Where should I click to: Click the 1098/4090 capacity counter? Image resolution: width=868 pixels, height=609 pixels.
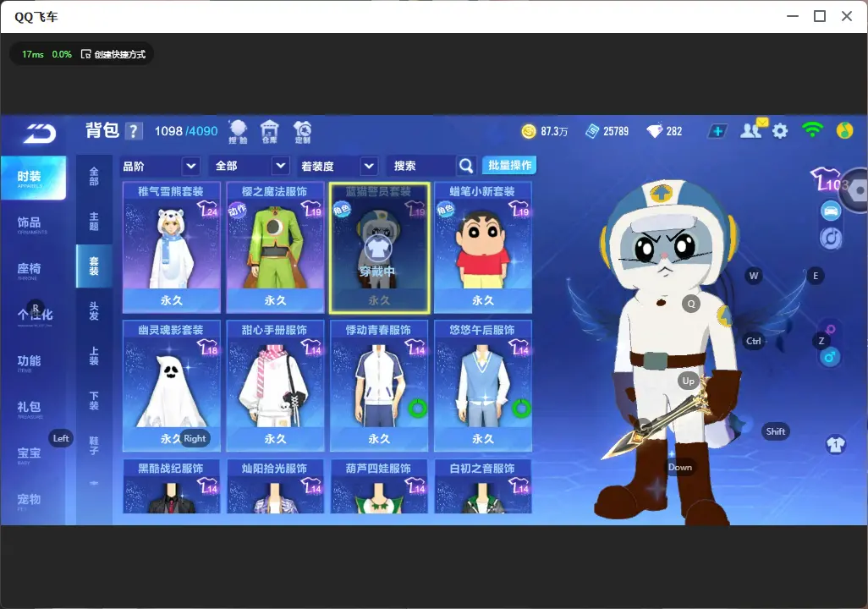pos(186,131)
